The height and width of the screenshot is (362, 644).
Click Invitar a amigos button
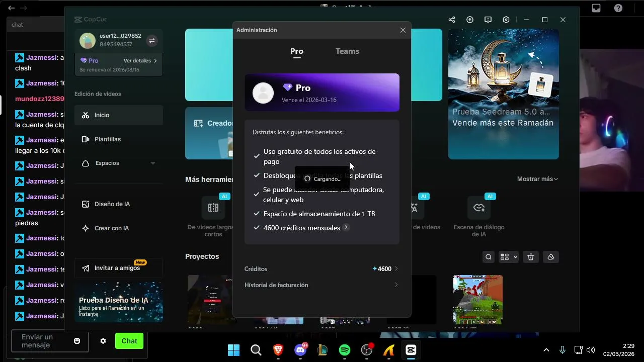click(119, 268)
